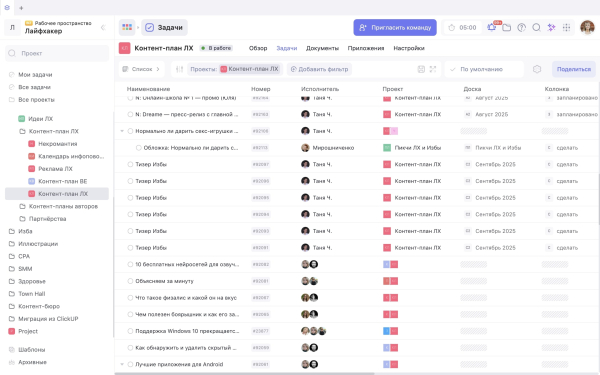Open a new tab with plus icon
This screenshot has width=600, height=375.
click(21, 8)
